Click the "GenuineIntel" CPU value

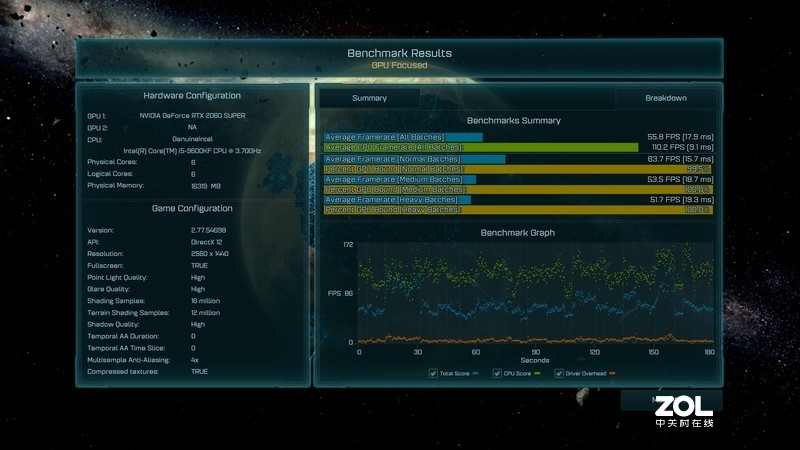point(192,139)
